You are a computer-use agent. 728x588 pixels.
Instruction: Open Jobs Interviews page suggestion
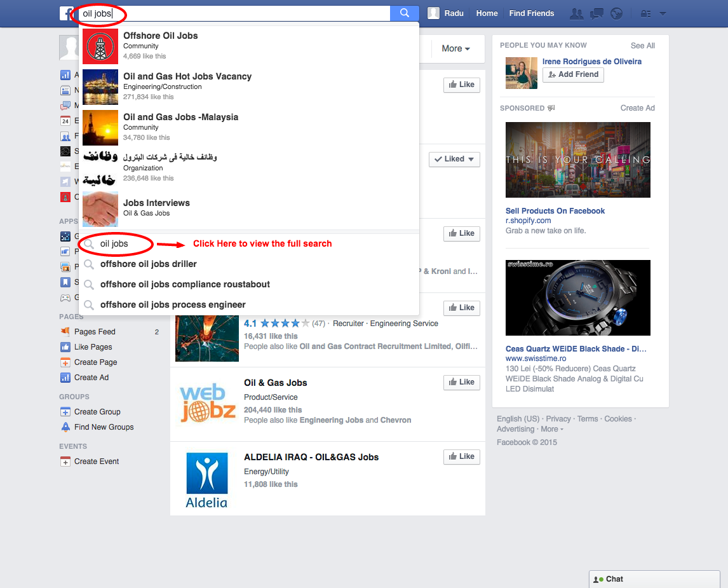pyautogui.click(x=249, y=209)
